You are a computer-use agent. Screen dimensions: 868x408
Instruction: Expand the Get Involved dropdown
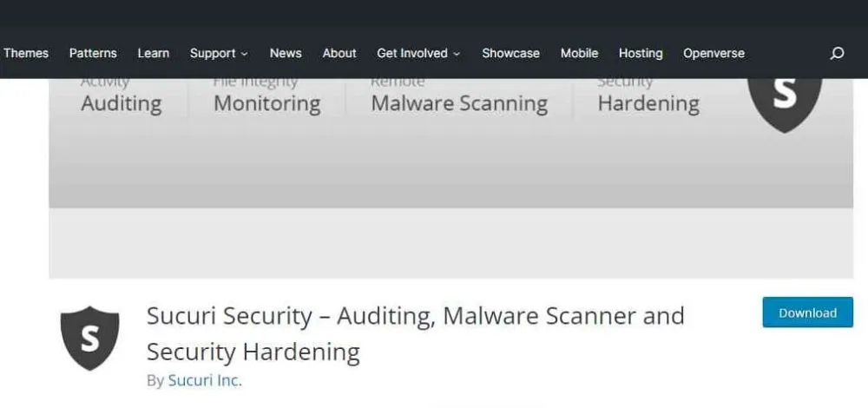click(418, 53)
